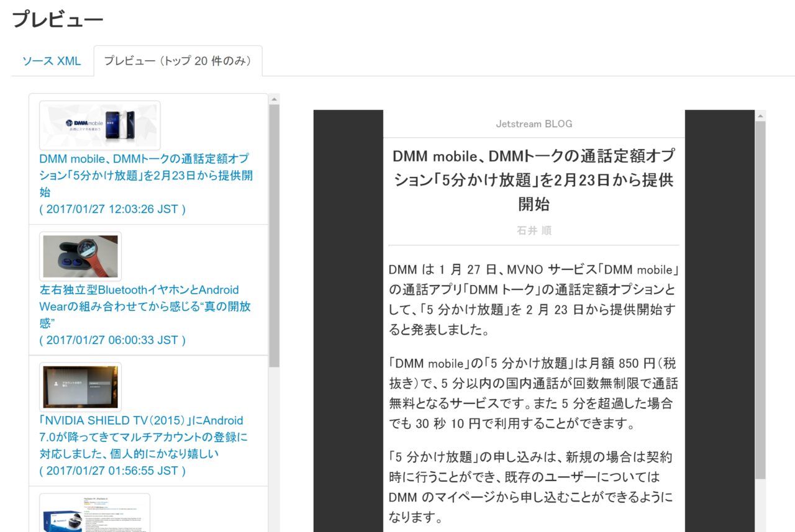Click the preview pane scroll up arrow
This screenshot has height=532, width=795.
pos(760,116)
